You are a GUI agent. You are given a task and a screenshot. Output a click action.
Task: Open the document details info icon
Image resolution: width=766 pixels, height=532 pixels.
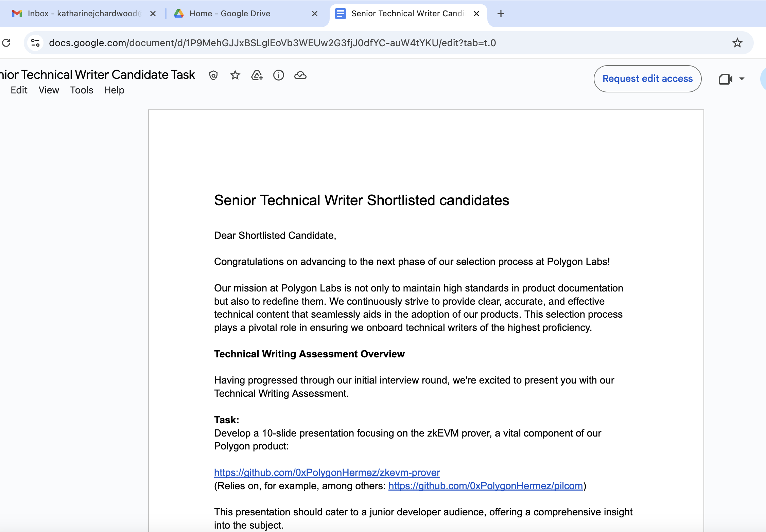pos(279,75)
